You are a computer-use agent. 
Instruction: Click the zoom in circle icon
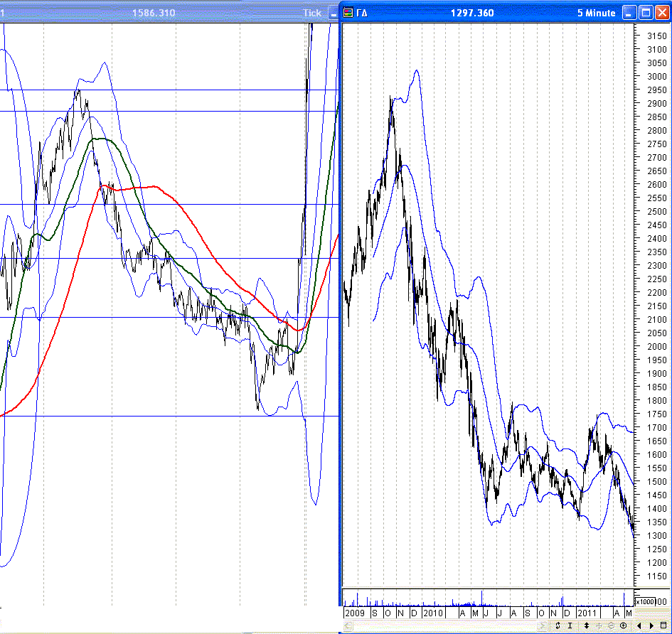pyautogui.click(x=623, y=626)
